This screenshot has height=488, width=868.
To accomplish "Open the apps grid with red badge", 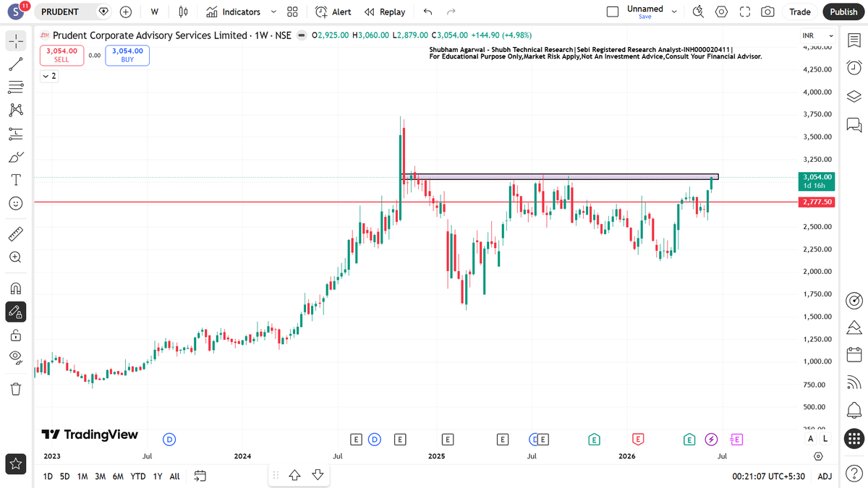I will tap(854, 437).
